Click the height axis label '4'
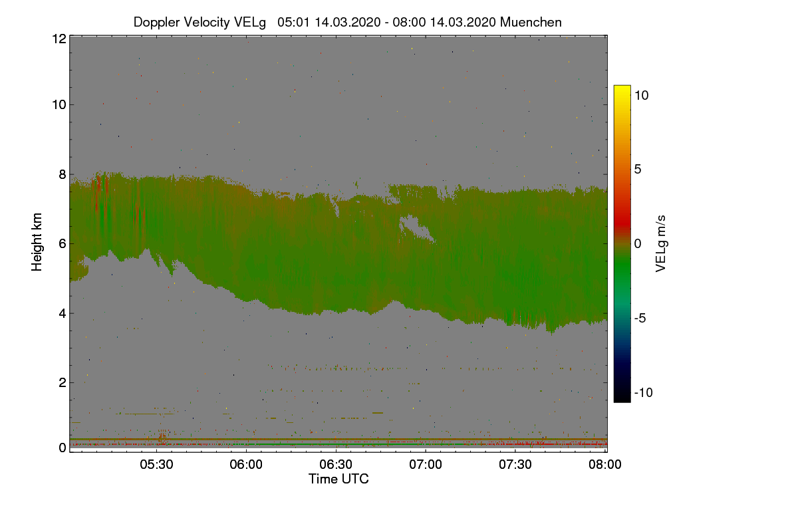 [x=63, y=313]
